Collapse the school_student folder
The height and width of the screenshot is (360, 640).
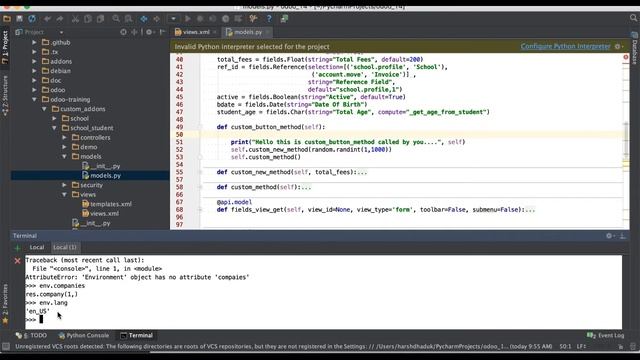(54, 128)
